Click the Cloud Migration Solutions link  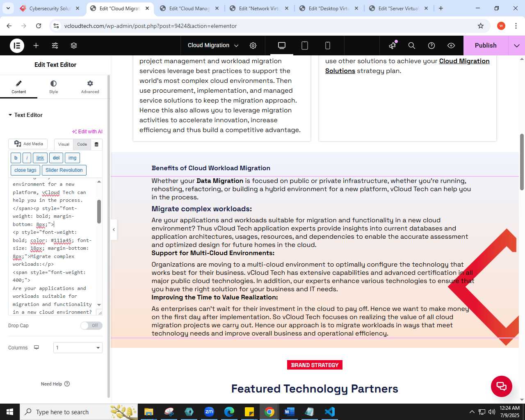pos(407,66)
